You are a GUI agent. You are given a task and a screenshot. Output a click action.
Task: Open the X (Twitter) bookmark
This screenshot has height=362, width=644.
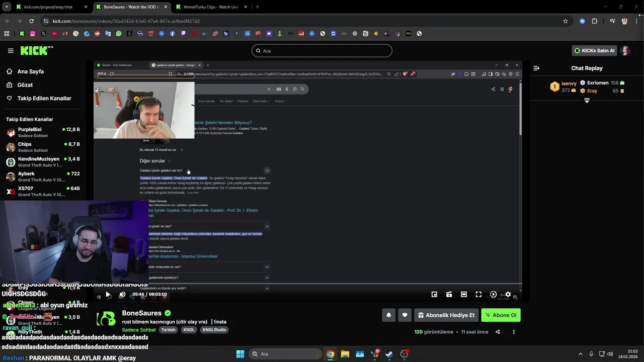click(x=43, y=34)
